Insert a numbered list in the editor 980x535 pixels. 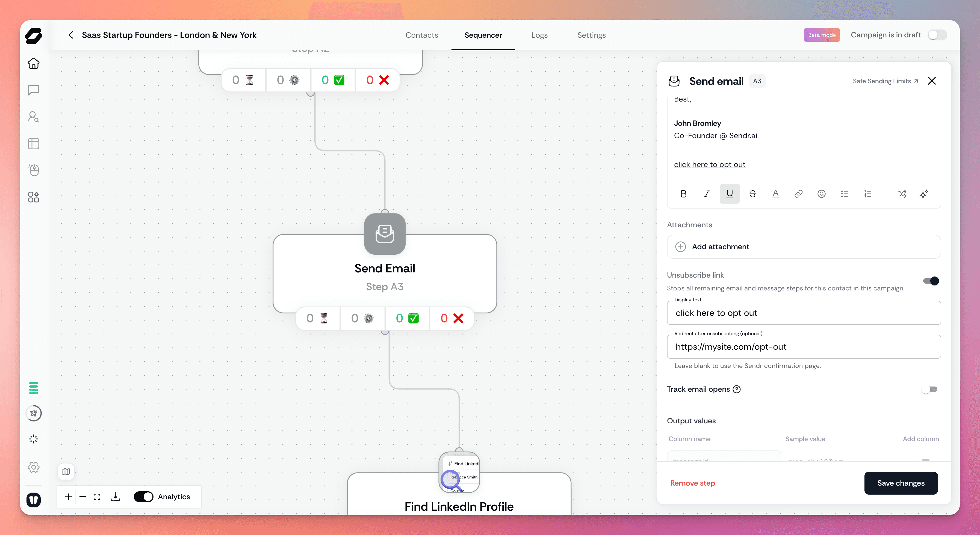[867, 194]
